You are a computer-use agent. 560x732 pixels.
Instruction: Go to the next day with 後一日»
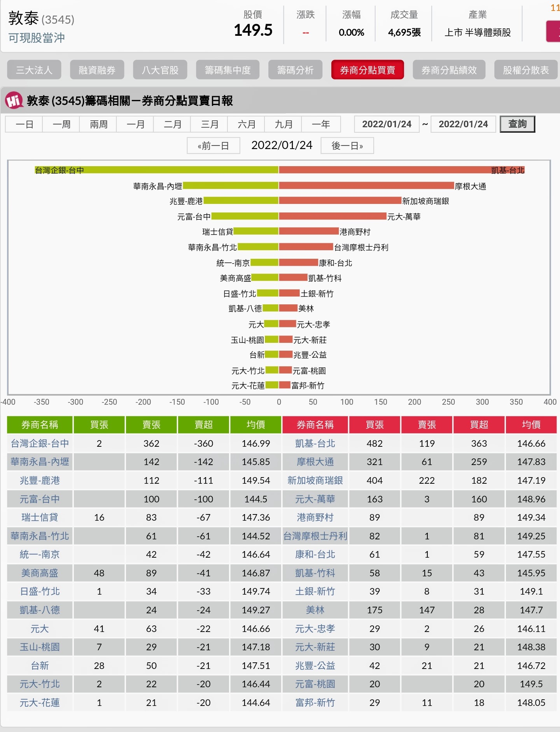(x=347, y=146)
